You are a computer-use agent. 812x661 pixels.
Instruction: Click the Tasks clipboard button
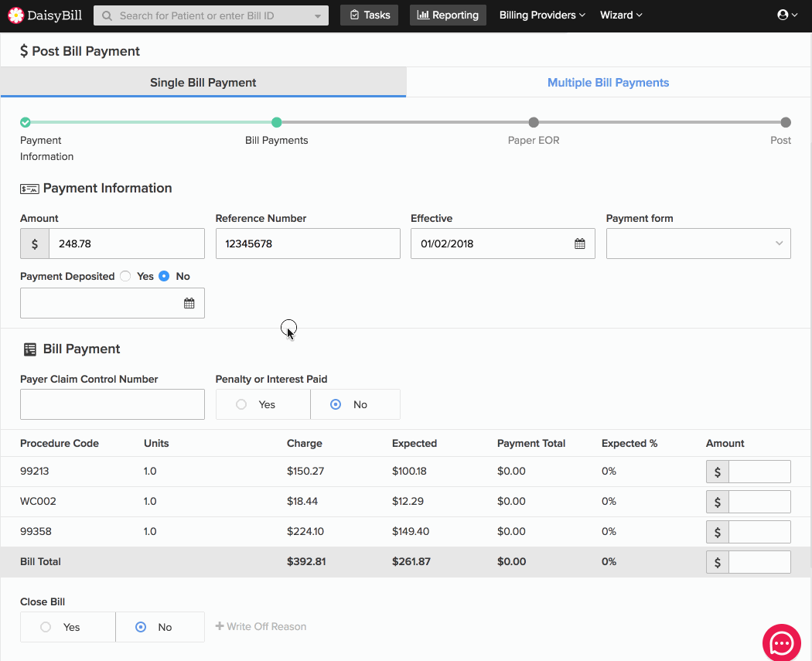[369, 15]
